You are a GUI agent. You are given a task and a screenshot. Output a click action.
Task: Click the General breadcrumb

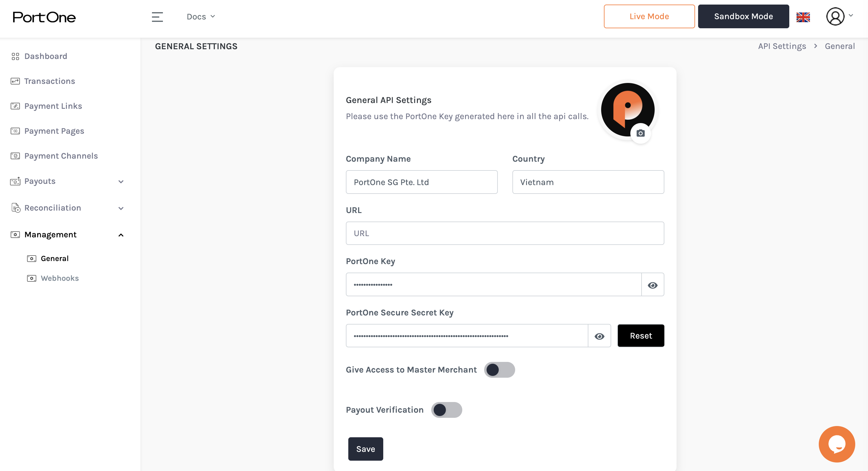pyautogui.click(x=840, y=46)
